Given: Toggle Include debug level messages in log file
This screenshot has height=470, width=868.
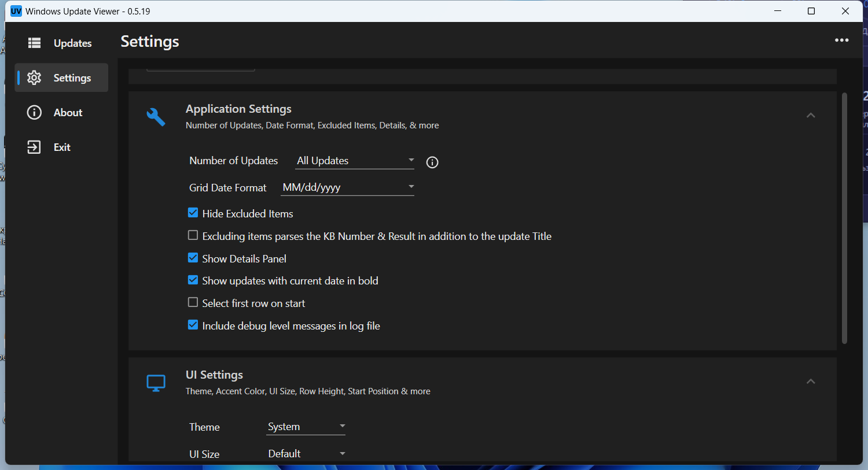Looking at the screenshot, I should pos(193,325).
